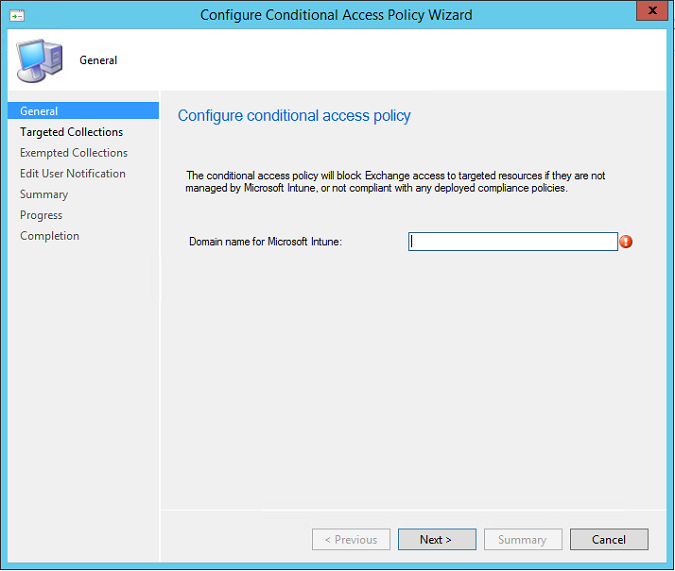Click the wizard system icon in title bar
Screen dimensions: 675x571
pos(17,16)
